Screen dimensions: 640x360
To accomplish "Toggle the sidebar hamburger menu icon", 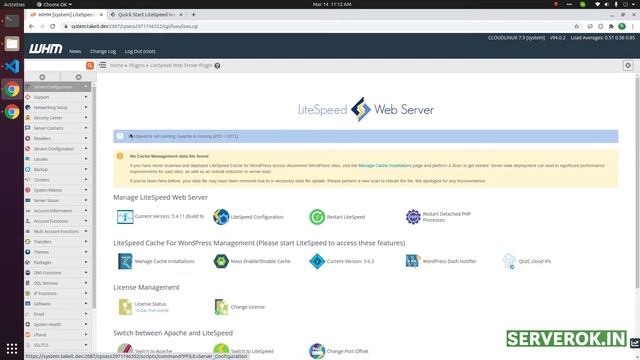I will click(102, 65).
